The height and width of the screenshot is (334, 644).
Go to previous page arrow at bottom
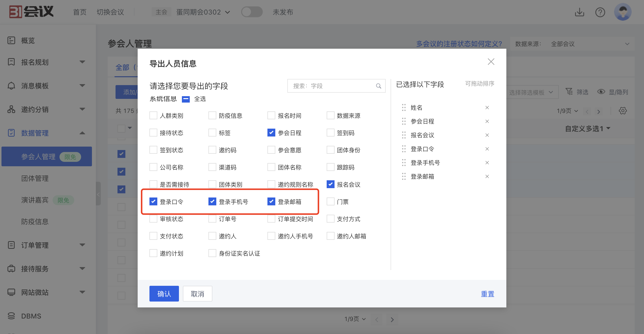point(377,319)
